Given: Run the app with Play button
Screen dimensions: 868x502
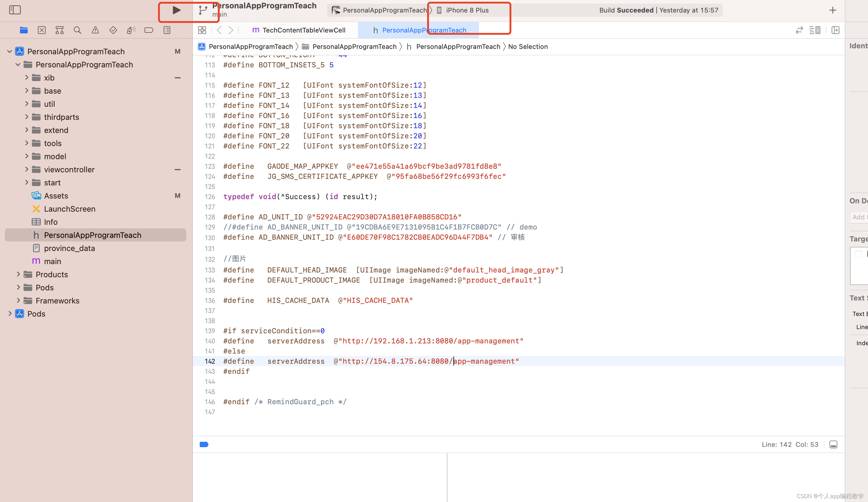Looking at the screenshot, I should 176,10.
